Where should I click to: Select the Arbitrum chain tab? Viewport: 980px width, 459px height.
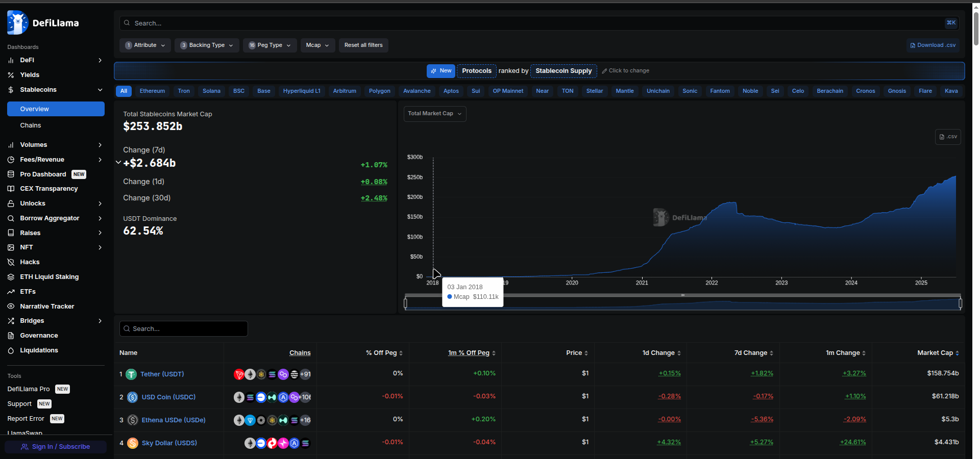(x=345, y=91)
